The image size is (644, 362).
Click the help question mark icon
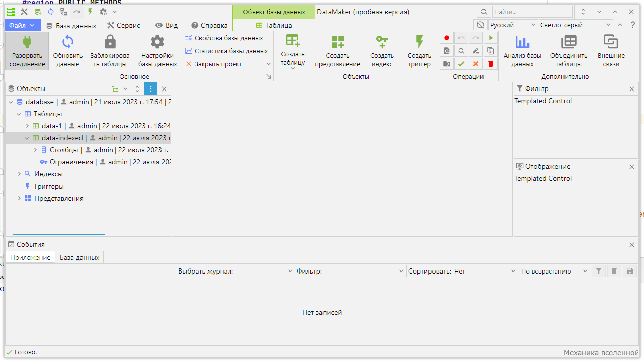(x=632, y=25)
